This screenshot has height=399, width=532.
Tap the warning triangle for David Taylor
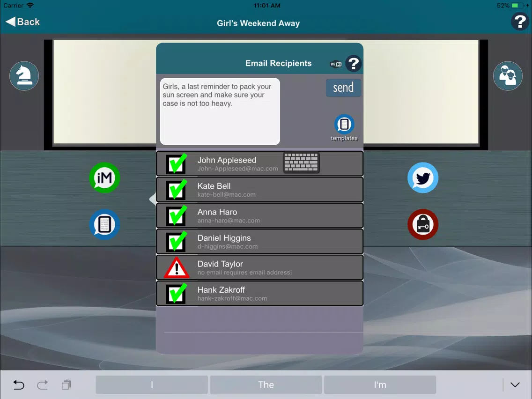point(177,268)
